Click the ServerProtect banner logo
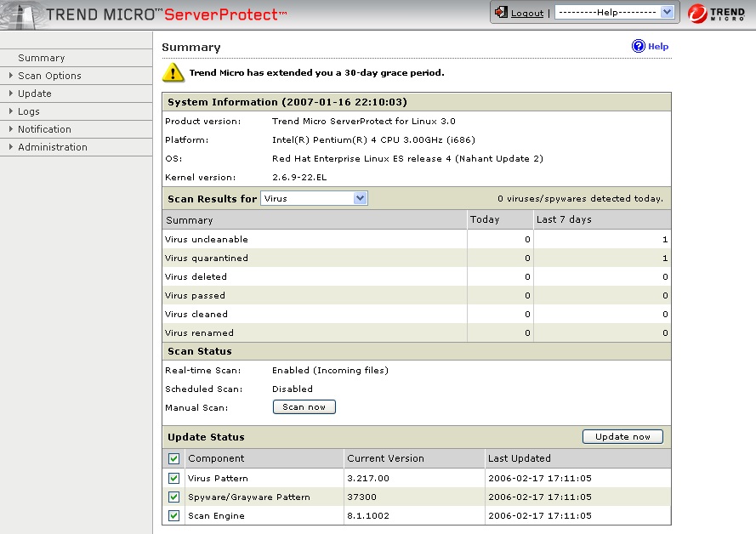This screenshot has width=756, height=534. [x=145, y=14]
